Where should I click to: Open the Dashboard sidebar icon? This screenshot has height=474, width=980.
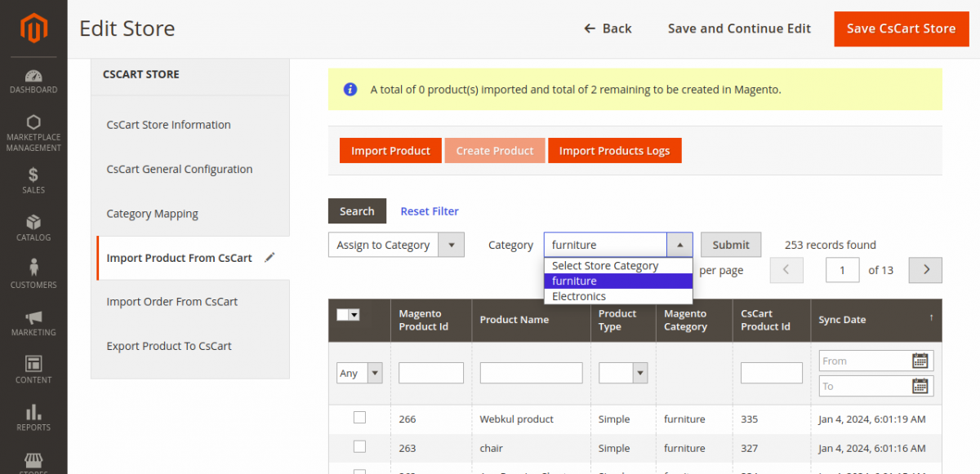(x=33, y=80)
